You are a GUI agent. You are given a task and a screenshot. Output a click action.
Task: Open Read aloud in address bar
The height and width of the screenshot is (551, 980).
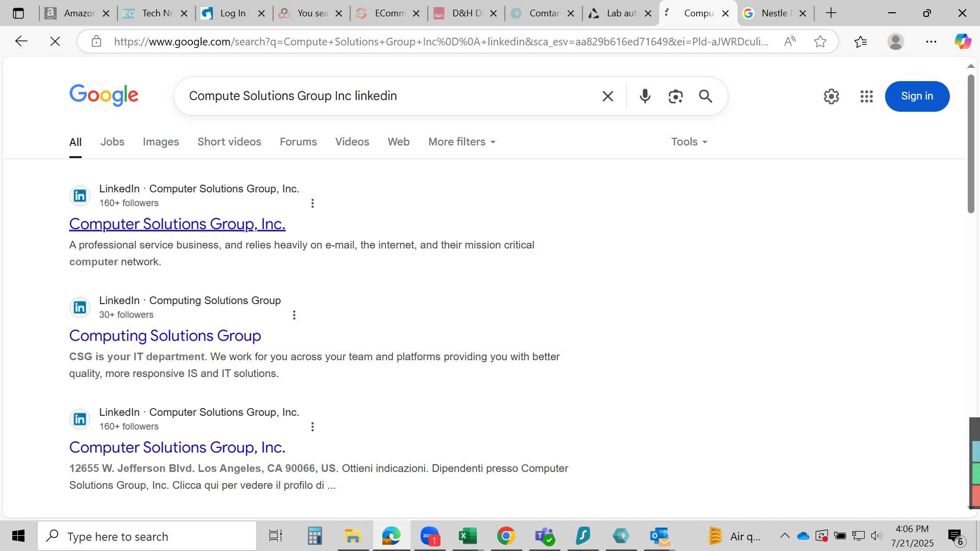click(x=790, y=41)
